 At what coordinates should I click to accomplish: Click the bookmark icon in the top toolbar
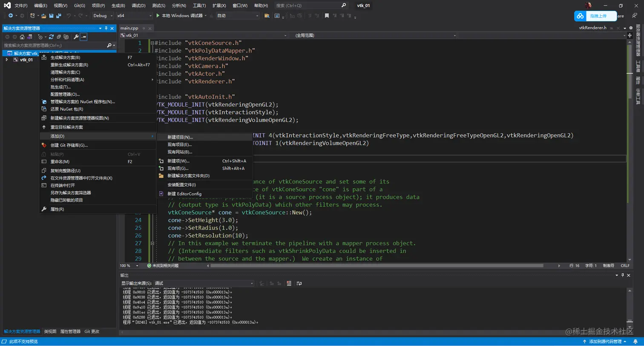(327, 16)
